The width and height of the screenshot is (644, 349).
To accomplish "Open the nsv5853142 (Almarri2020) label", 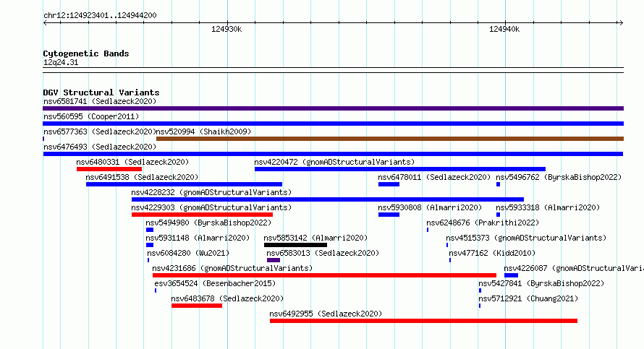I will tap(315, 238).
